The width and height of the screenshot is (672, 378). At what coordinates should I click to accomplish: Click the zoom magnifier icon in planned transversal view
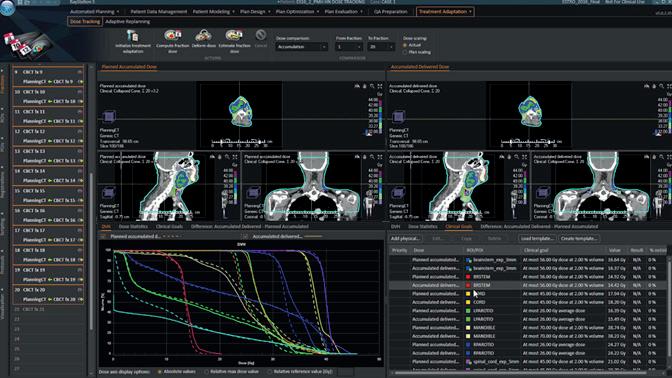click(x=372, y=86)
